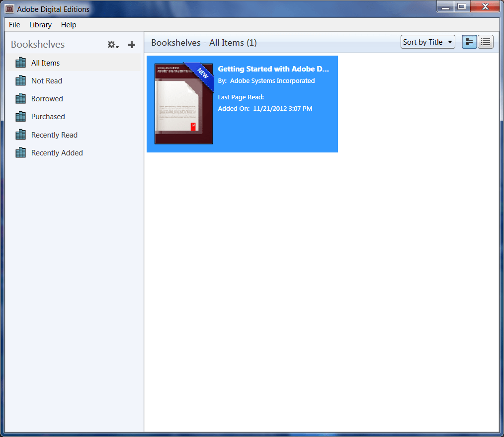Open the Not Read bookshelf

click(x=47, y=80)
